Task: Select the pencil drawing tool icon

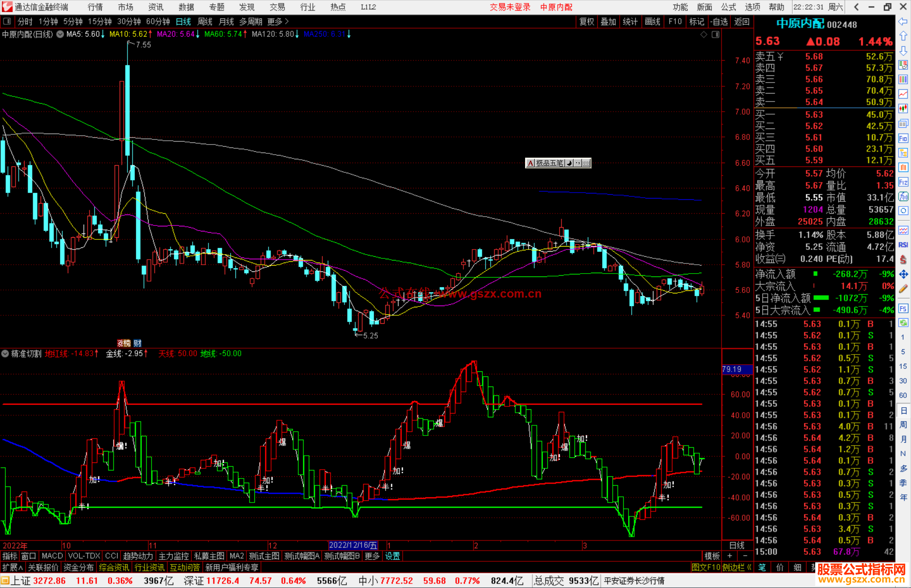Action: (x=903, y=289)
